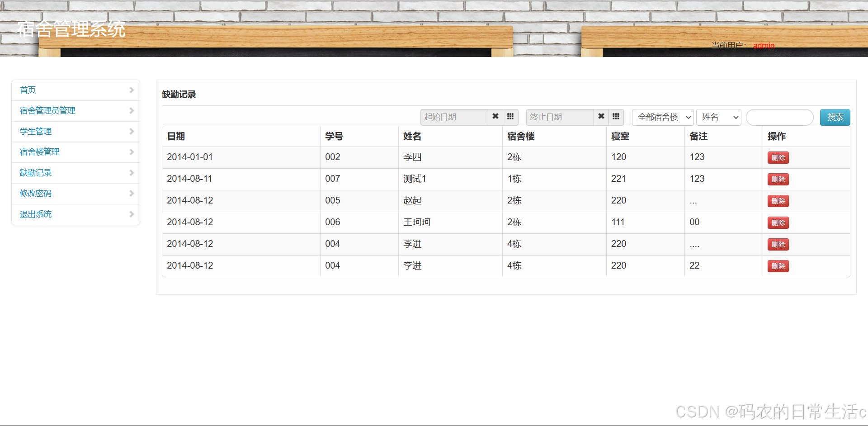Delete the 测试1 absence record
This screenshot has height=426, width=868.
(778, 179)
